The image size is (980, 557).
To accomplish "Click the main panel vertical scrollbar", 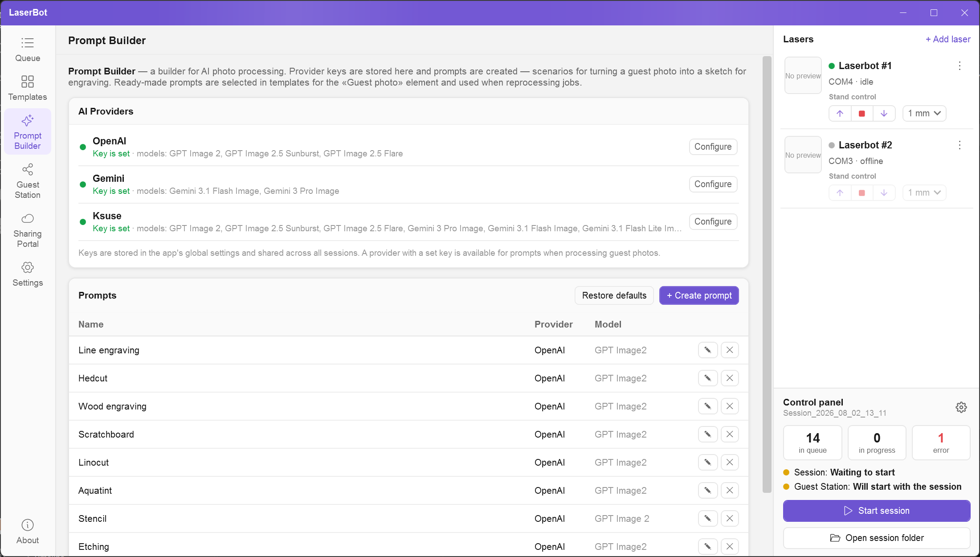I will (767, 274).
